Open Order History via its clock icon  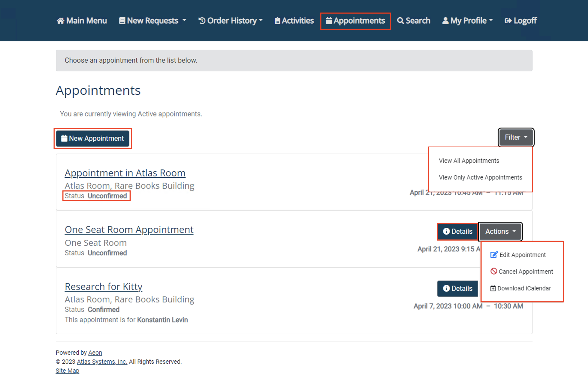click(202, 21)
